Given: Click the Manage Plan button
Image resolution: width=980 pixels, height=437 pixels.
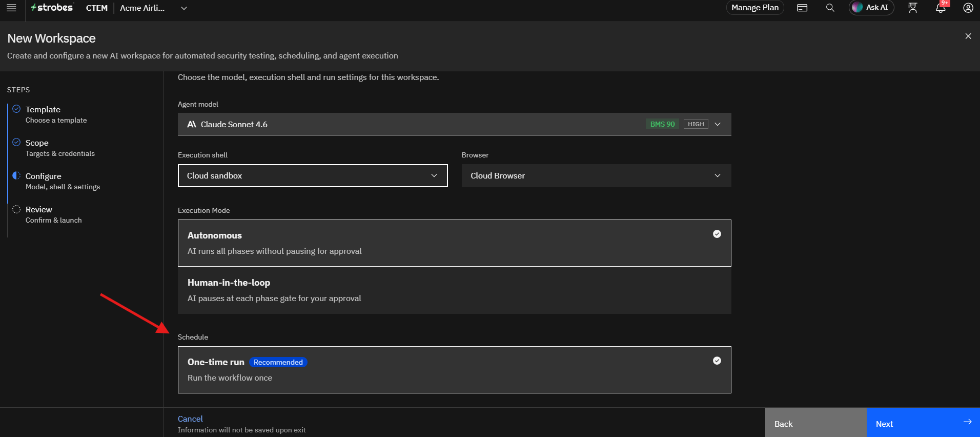Looking at the screenshot, I should (x=755, y=8).
